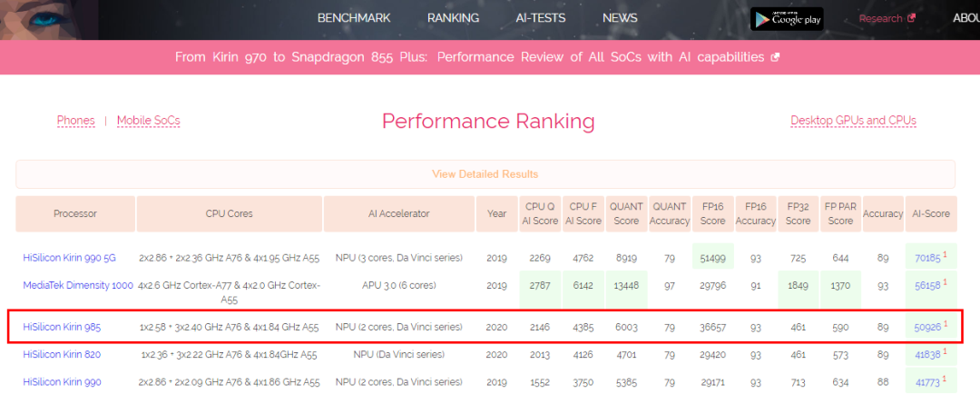Click the external-link icon next to Research

[x=911, y=18]
